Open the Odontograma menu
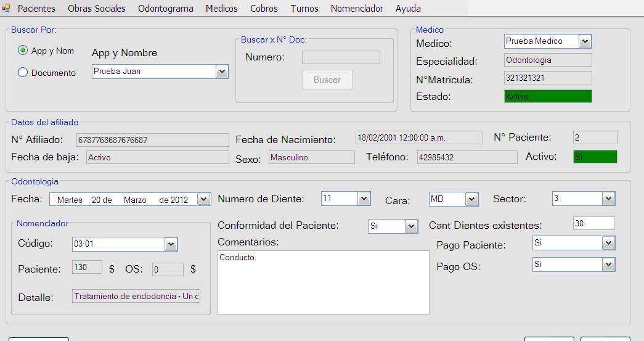 point(165,9)
